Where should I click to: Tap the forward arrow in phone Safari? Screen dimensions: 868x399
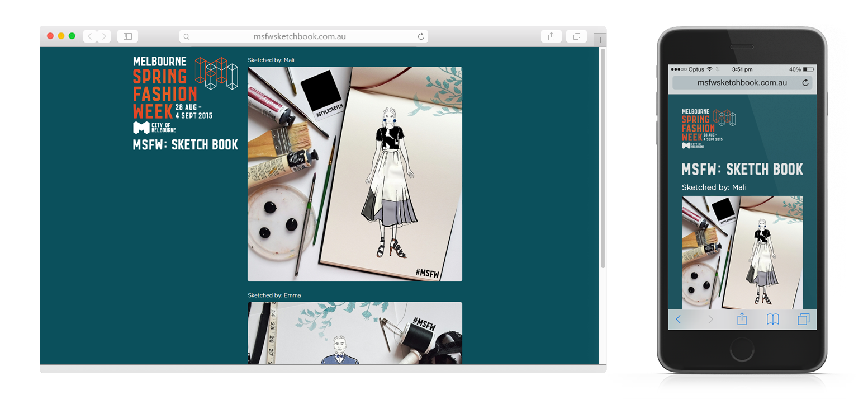pyautogui.click(x=710, y=319)
